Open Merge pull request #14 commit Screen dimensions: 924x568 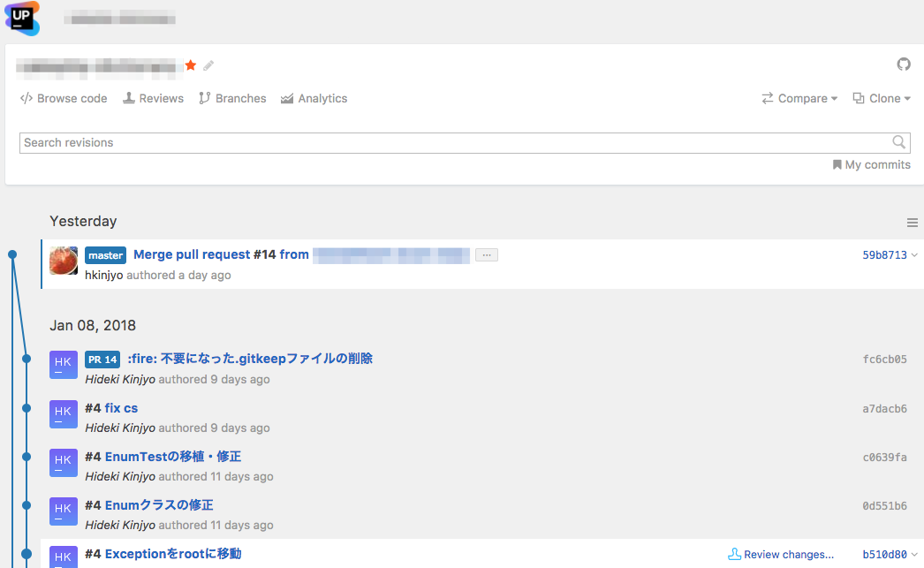click(221, 254)
